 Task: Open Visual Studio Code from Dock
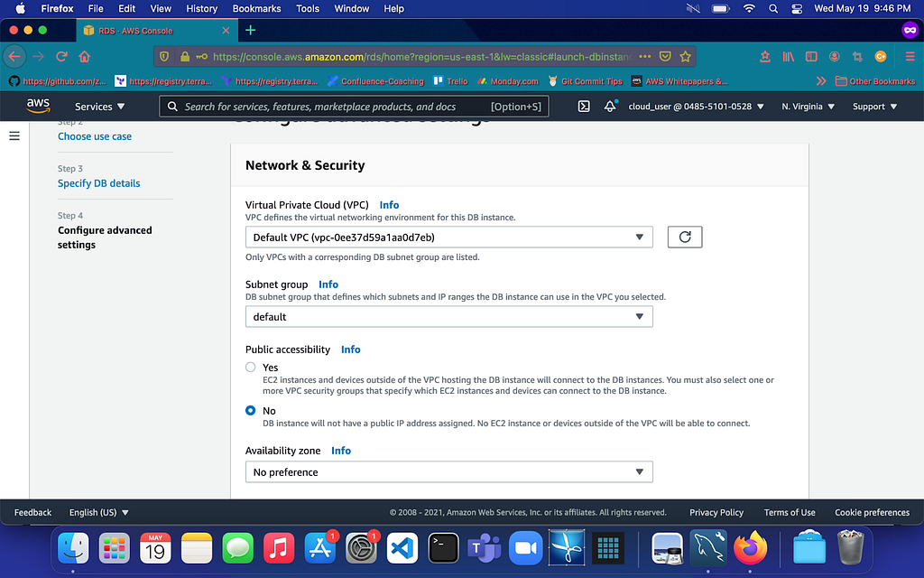tap(402, 548)
